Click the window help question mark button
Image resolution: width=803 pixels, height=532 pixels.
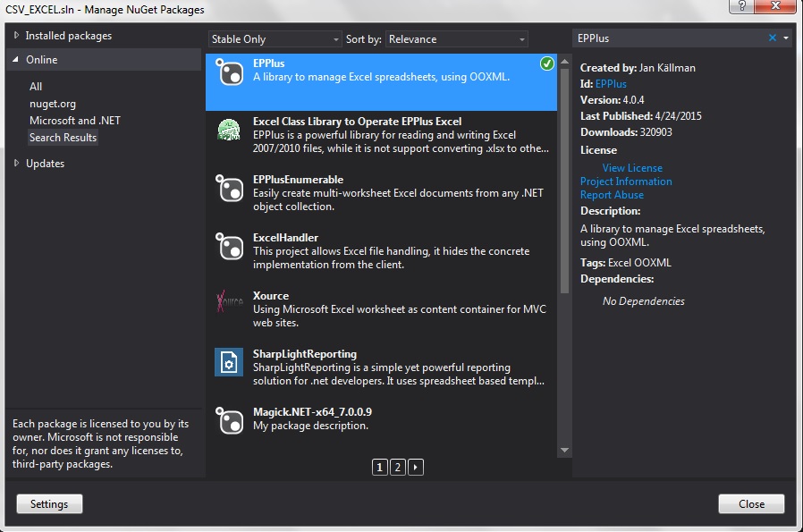[x=742, y=6]
